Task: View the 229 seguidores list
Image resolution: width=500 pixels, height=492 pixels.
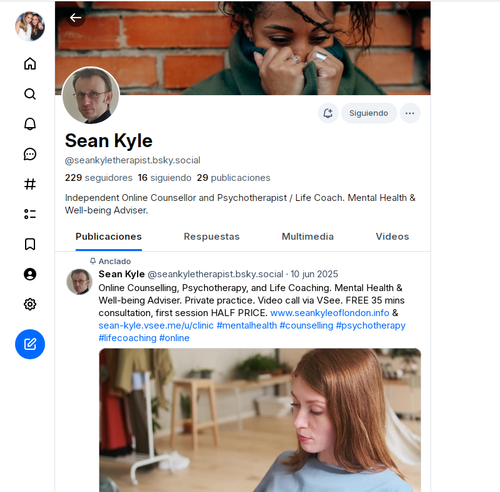Action: click(99, 178)
